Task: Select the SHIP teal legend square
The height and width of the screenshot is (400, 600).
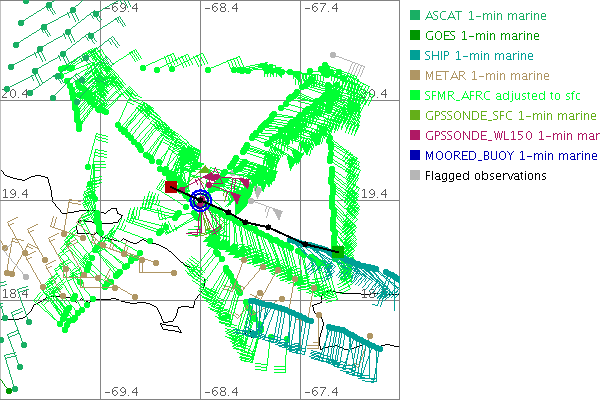Action: 415,56
